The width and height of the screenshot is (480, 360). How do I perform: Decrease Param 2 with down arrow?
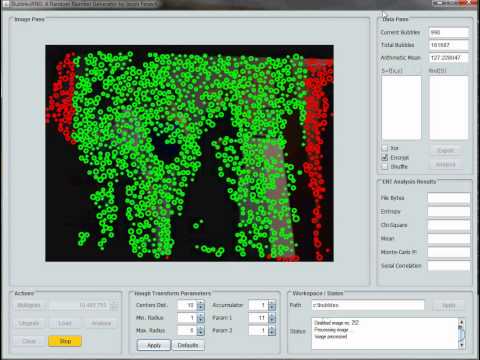272,333
